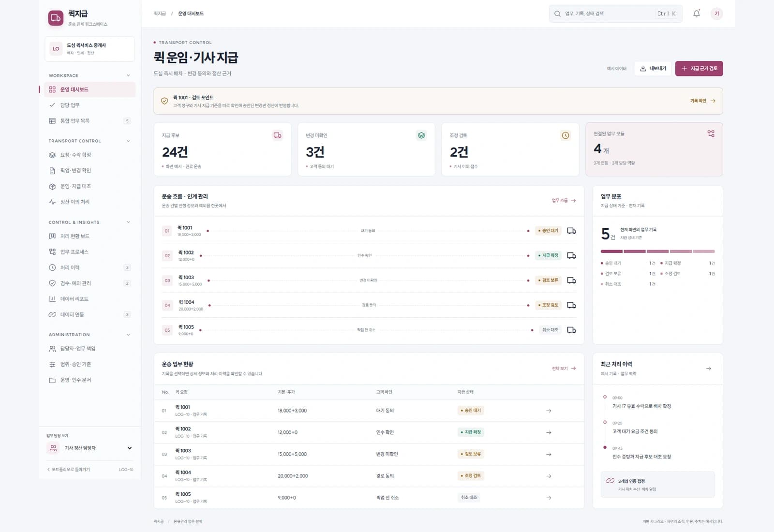Click truck icon in 퀵 1003 flow row

571,281
